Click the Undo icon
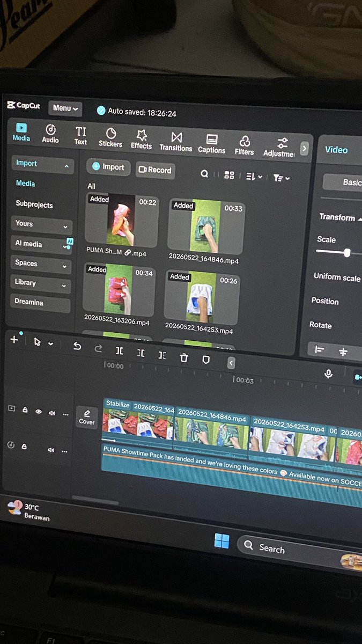 coord(77,347)
